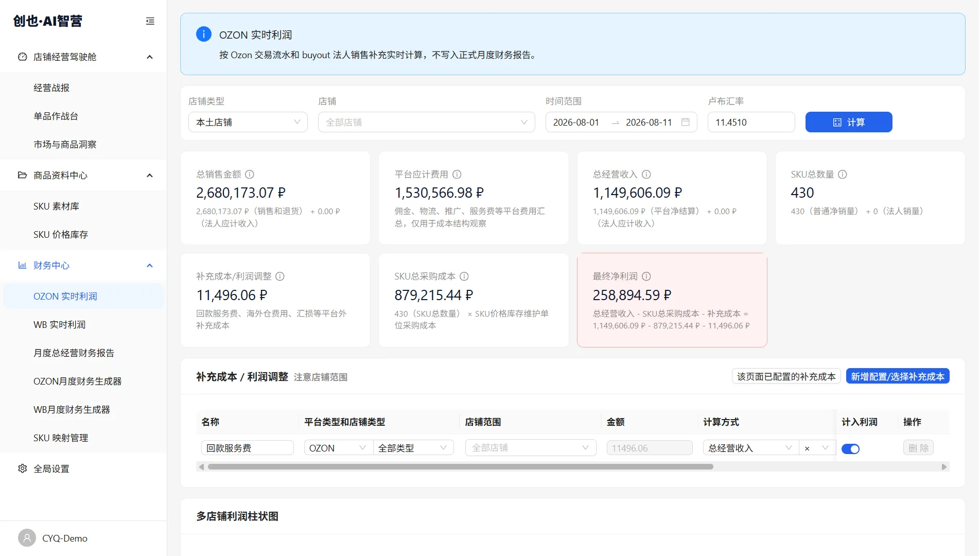Image resolution: width=980 pixels, height=556 pixels.
Task: Click the info icon beside 补充成本/利润调整
Action: pyautogui.click(x=280, y=276)
